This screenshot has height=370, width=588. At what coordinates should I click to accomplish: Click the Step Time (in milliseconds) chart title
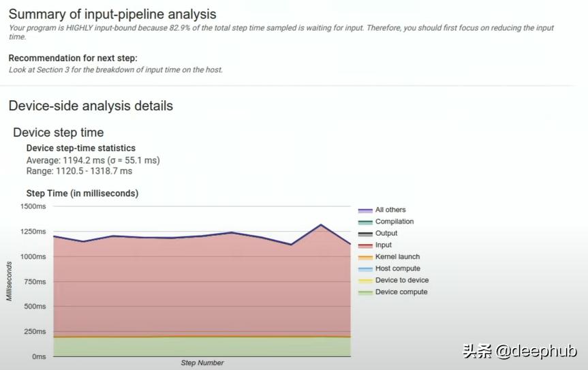82,194
